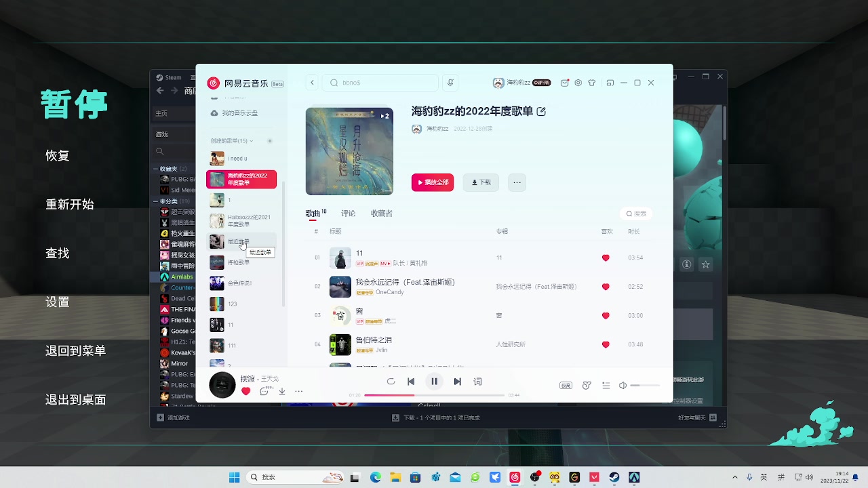Toggle the heart for 我会永远记得
The height and width of the screenshot is (488, 868).
point(606,287)
